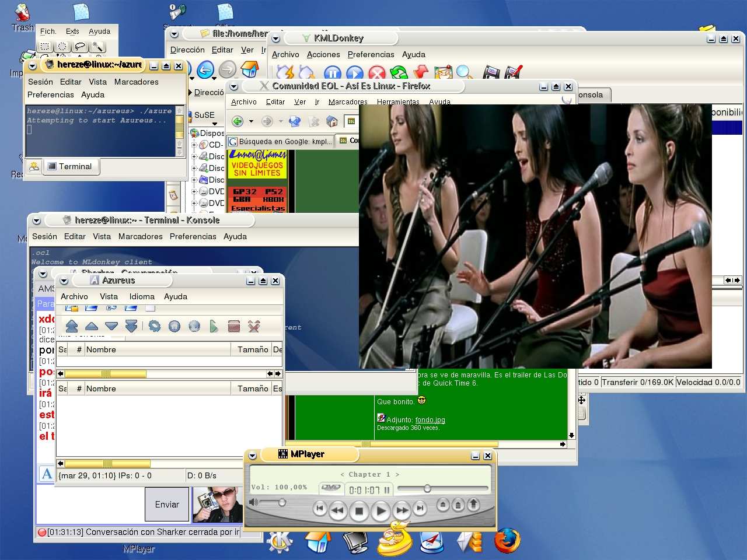This screenshot has width=747, height=560.
Task: Open Firefox back history dropdown arrow
Action: [x=251, y=121]
